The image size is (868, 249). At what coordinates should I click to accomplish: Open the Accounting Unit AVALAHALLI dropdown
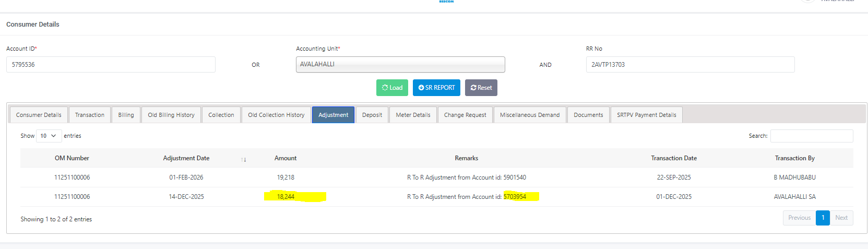400,64
